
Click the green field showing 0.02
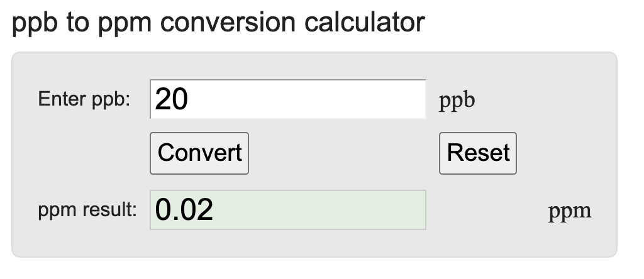coord(287,210)
